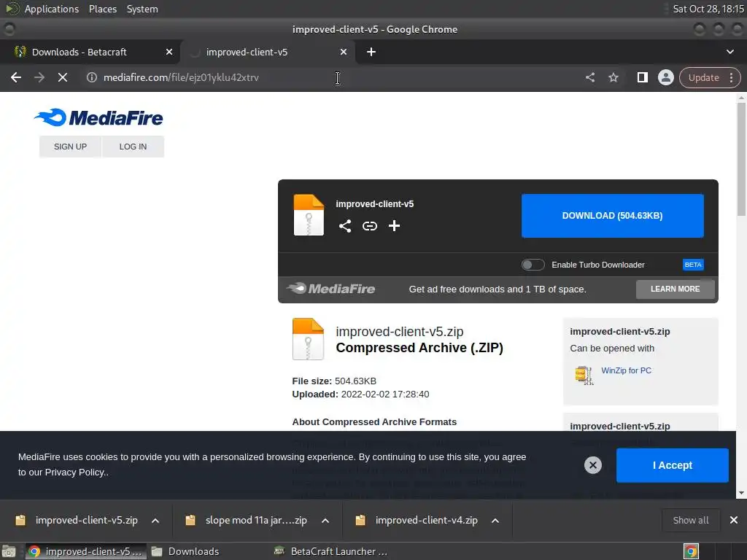
Task: Click the 'Uploaded: 2022-02-02 17:28:40' text
Action: (x=360, y=394)
